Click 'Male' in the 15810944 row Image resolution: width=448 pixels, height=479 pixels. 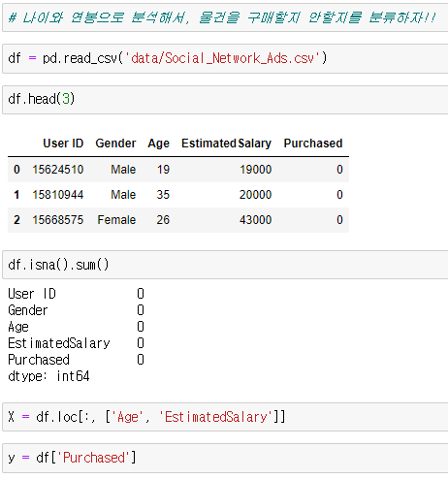click(123, 195)
